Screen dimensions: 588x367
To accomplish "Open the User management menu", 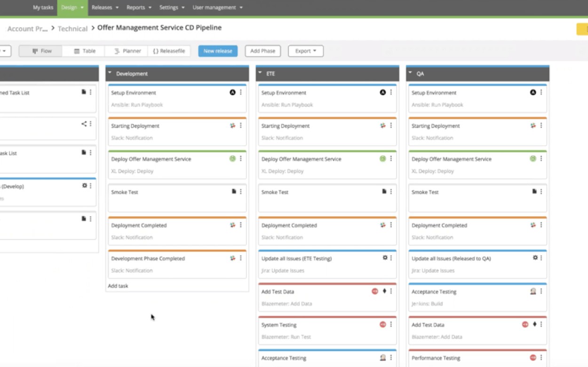I will [x=217, y=8].
